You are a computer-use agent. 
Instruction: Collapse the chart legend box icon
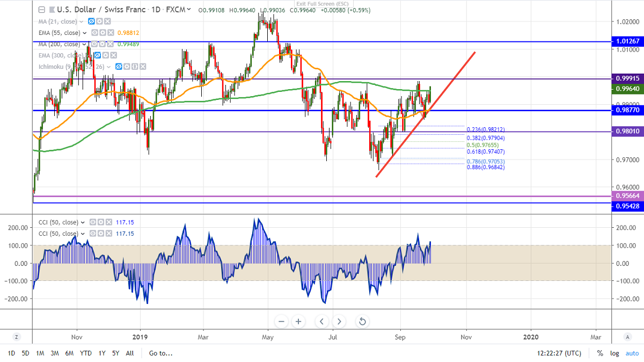pyautogui.click(x=42, y=10)
